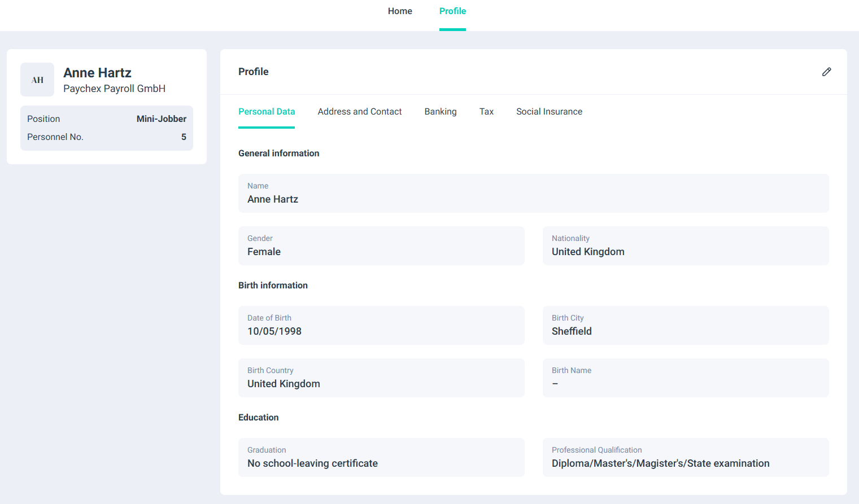Click the AH avatar thumbnail
The image size is (859, 504).
coord(37,80)
